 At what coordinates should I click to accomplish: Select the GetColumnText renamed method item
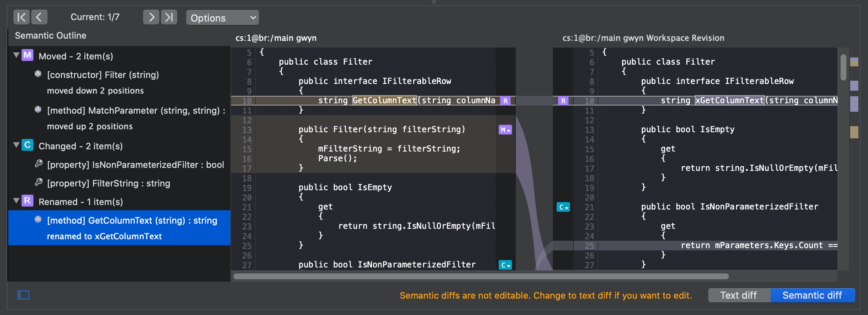[x=119, y=228]
